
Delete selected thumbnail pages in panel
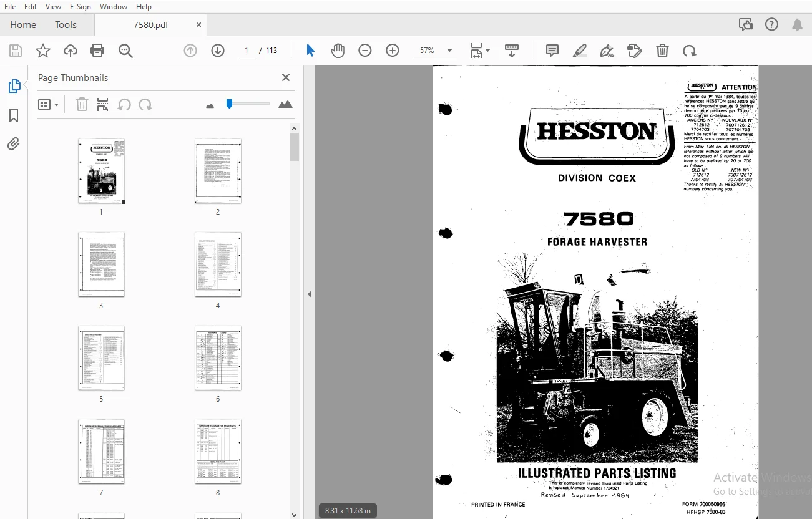[82, 104]
